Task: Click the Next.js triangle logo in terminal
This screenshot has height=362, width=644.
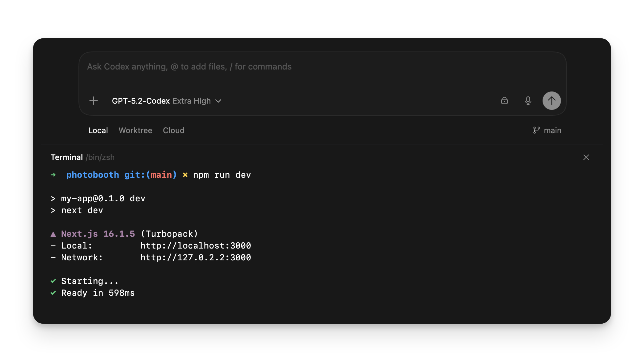Action: 53,233
